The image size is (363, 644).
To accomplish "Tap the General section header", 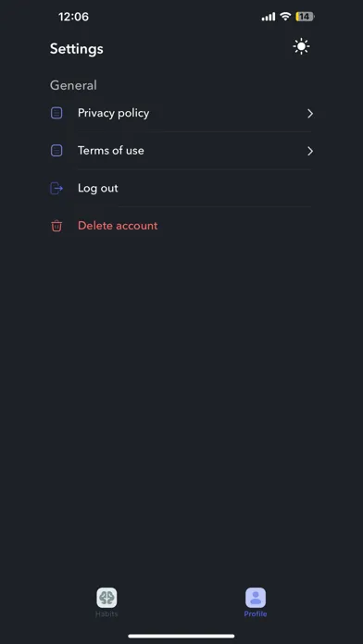I will tap(73, 85).
